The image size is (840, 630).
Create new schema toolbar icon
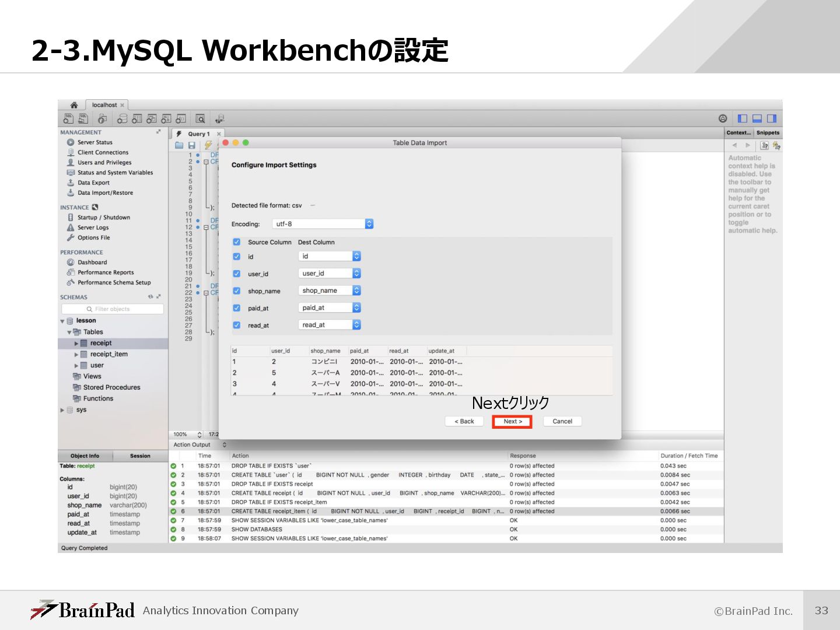[x=122, y=118]
